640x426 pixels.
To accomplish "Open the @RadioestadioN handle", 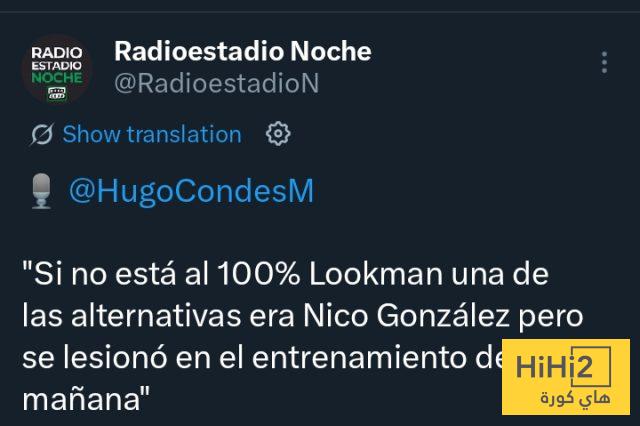I will click(x=217, y=83).
